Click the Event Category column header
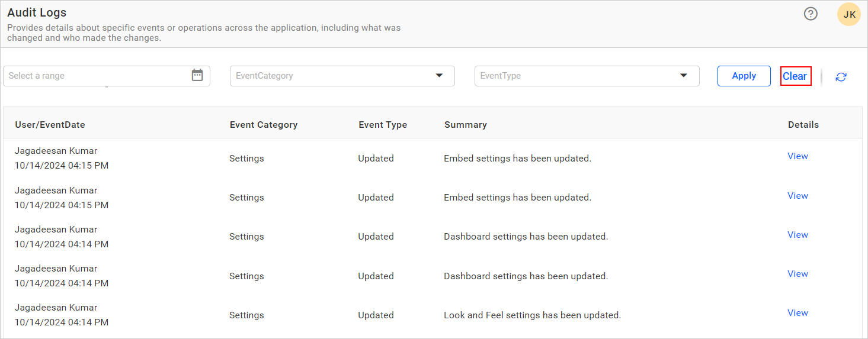868x339 pixels. pos(264,125)
